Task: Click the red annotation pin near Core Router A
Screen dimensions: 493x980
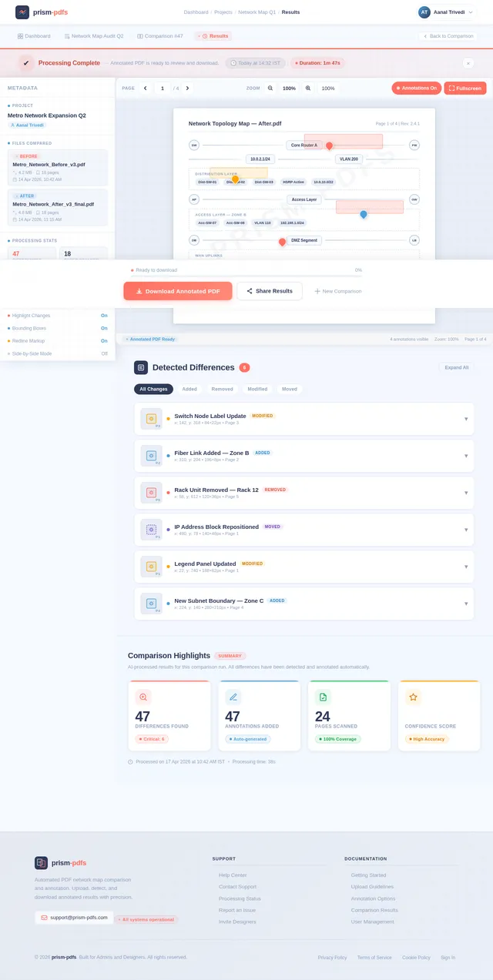Action: coord(329,145)
